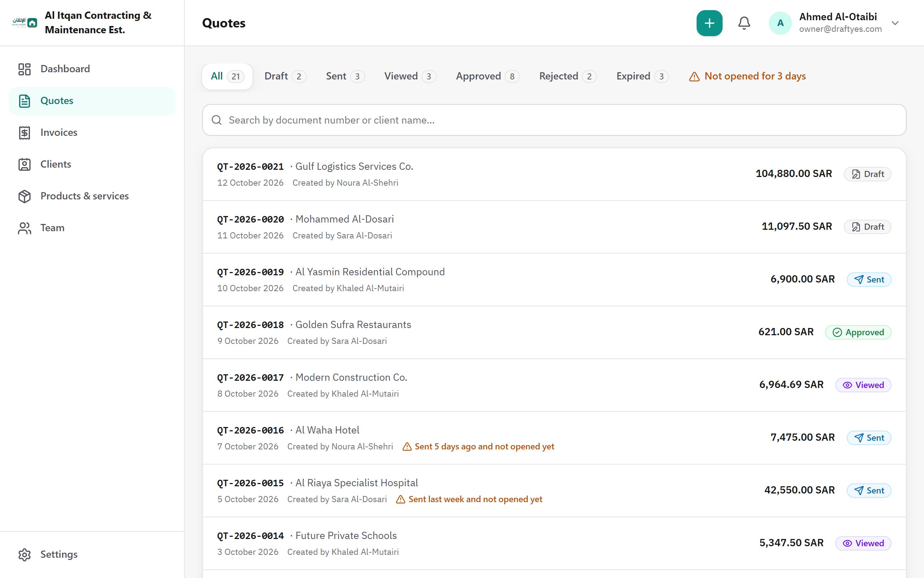Open quote QT-2026-0016
Image resolution: width=924 pixels, height=578 pixels.
(554, 438)
